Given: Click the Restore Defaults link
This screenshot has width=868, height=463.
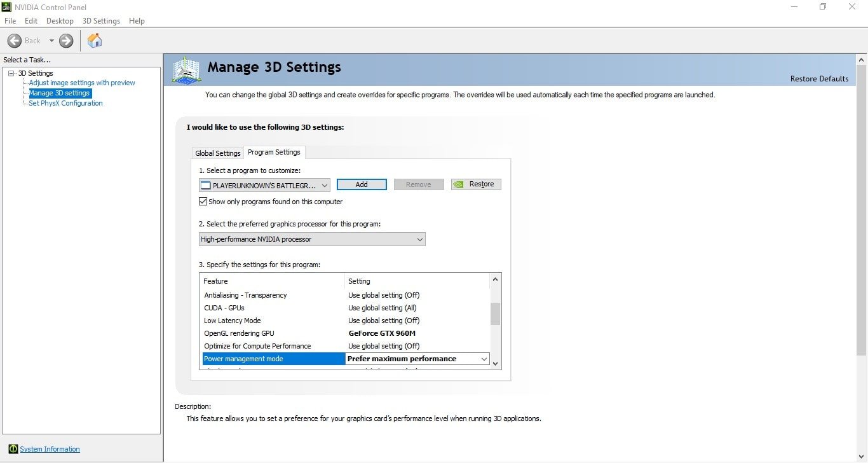Looking at the screenshot, I should pos(819,79).
